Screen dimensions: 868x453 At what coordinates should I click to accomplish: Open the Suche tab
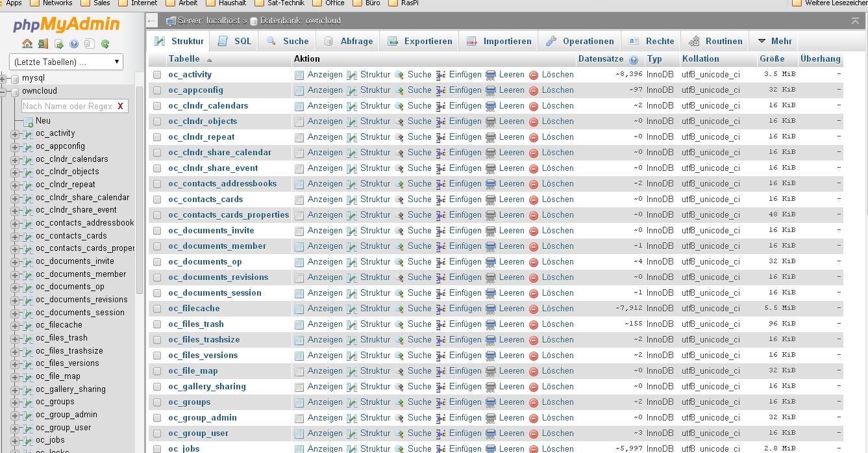(288, 41)
